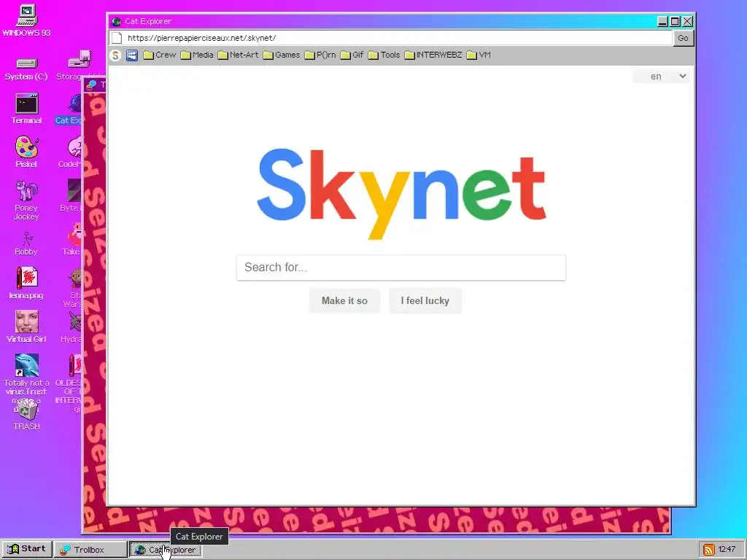Image resolution: width=747 pixels, height=560 pixels.
Task: Click the 12:47 taskbar clock
Action: pos(727,550)
